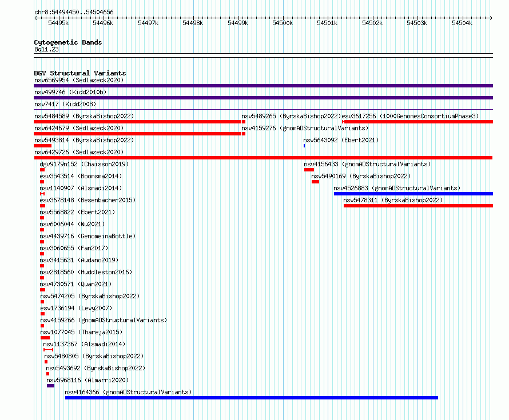The image size is (509, 420).
Task: Click the 54502k ruler tick label
Action: pyautogui.click(x=372, y=23)
